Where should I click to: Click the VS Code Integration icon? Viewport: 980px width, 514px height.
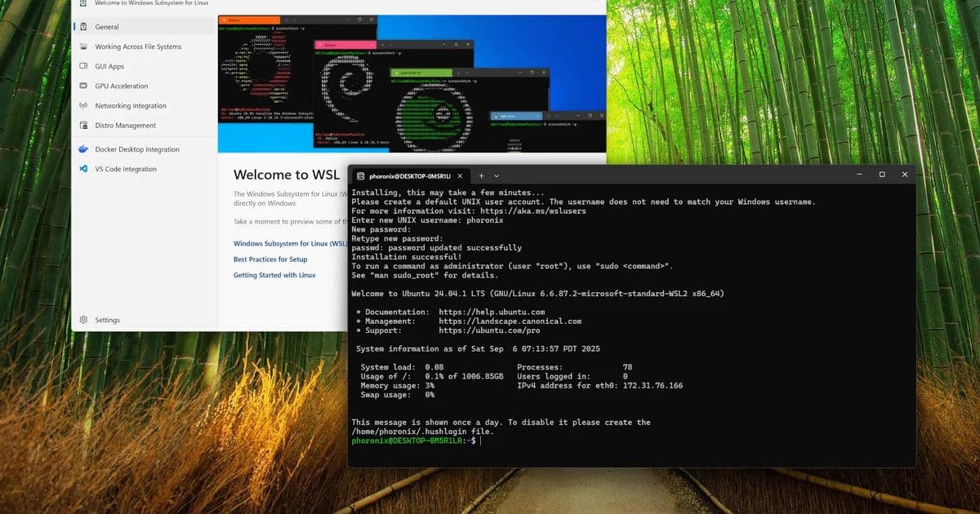[84, 169]
